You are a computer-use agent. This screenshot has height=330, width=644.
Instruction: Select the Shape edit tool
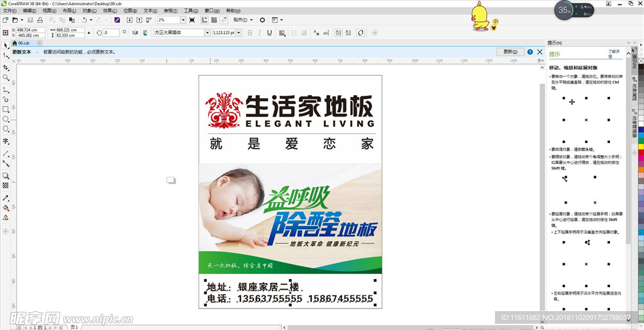pyautogui.click(x=5, y=55)
